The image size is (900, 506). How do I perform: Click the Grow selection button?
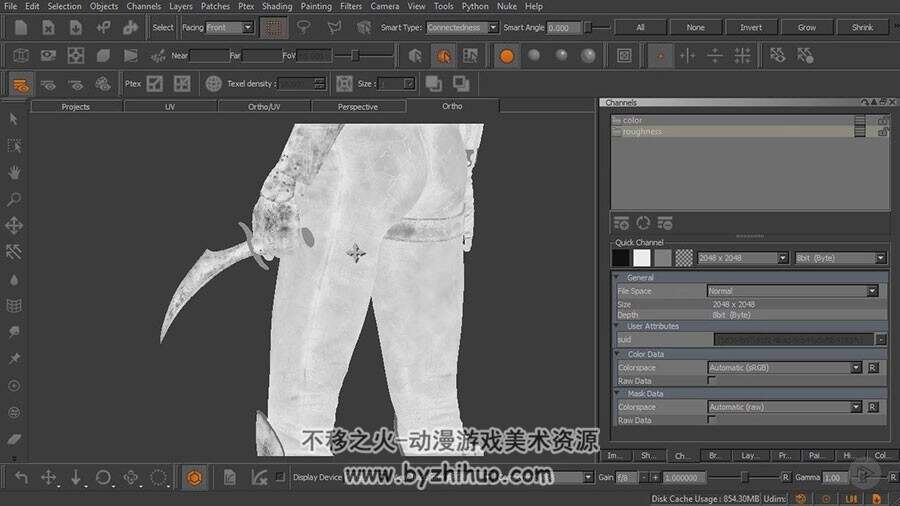806,28
